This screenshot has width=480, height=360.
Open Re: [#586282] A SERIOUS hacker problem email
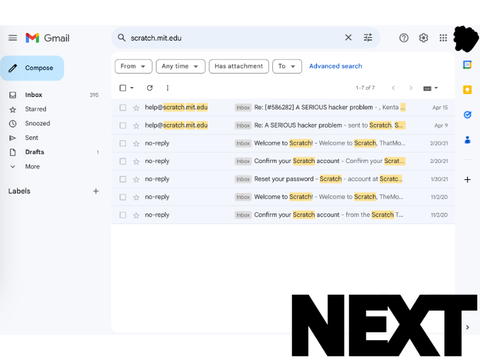point(283,108)
